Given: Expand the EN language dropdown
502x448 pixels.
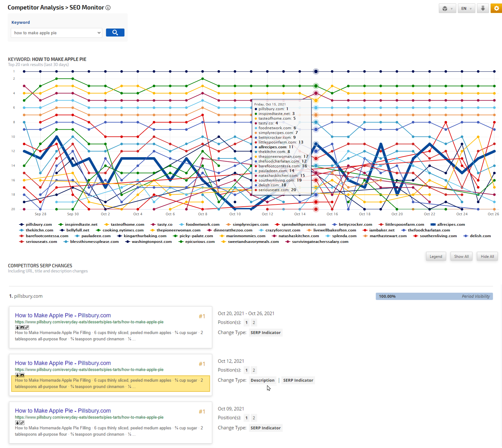Looking at the screenshot, I should [466, 9].
